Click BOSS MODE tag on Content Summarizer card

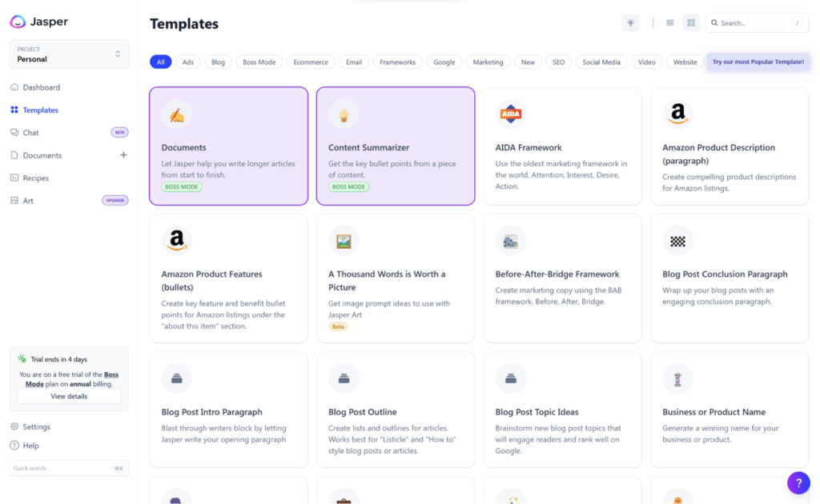pyautogui.click(x=348, y=186)
